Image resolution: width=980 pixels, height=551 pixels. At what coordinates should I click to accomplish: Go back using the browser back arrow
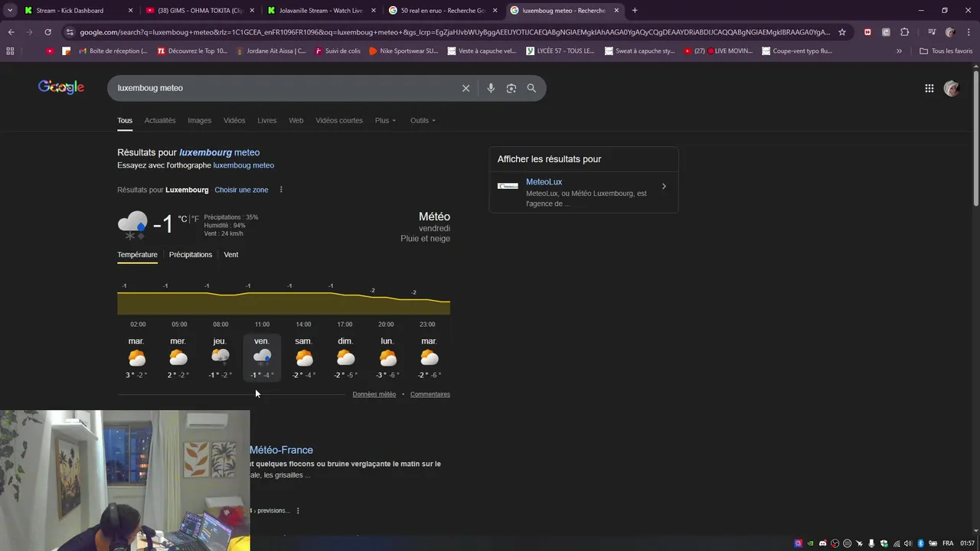[x=11, y=32]
